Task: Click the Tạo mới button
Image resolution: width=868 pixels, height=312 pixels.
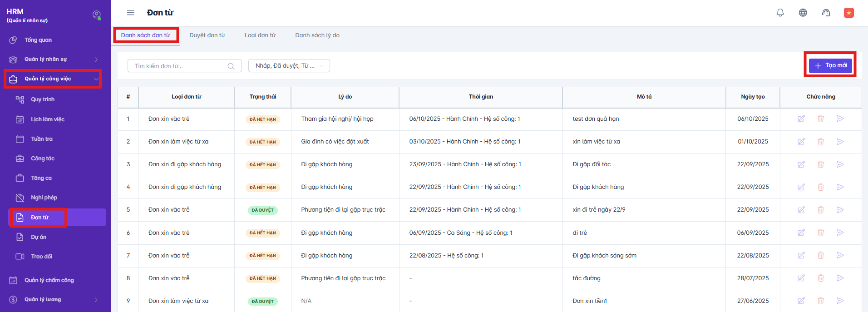Action: tap(830, 65)
